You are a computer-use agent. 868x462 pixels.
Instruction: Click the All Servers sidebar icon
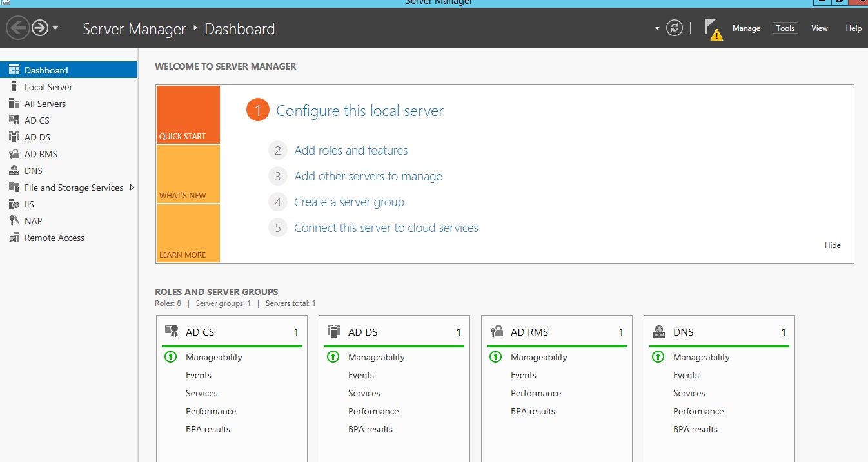tap(14, 103)
